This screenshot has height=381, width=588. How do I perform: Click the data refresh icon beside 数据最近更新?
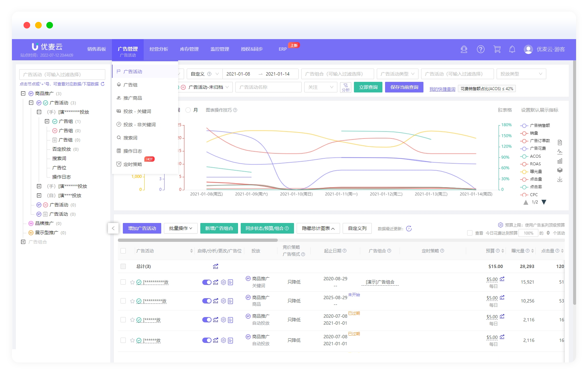pos(409,229)
